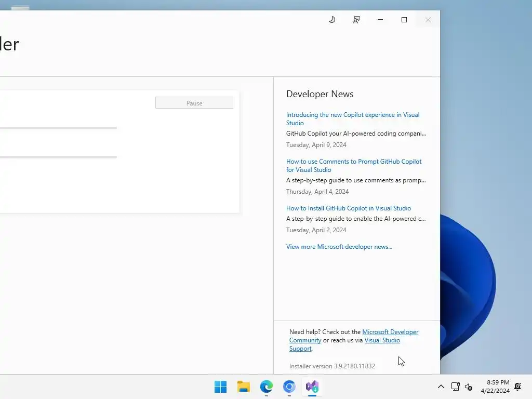Image resolution: width=532 pixels, height=399 pixels.
Task: Select the Developer News heading
Action: [320, 94]
